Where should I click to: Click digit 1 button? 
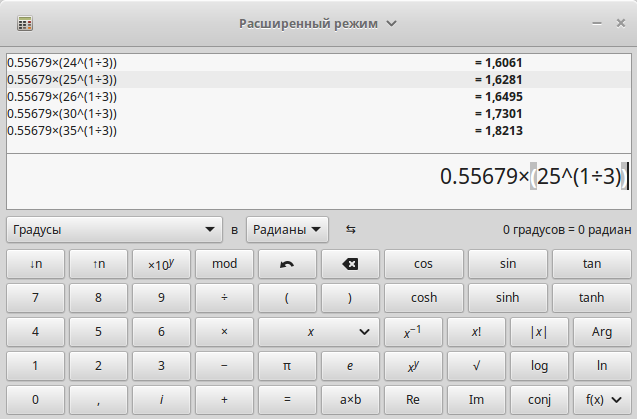coord(35,366)
